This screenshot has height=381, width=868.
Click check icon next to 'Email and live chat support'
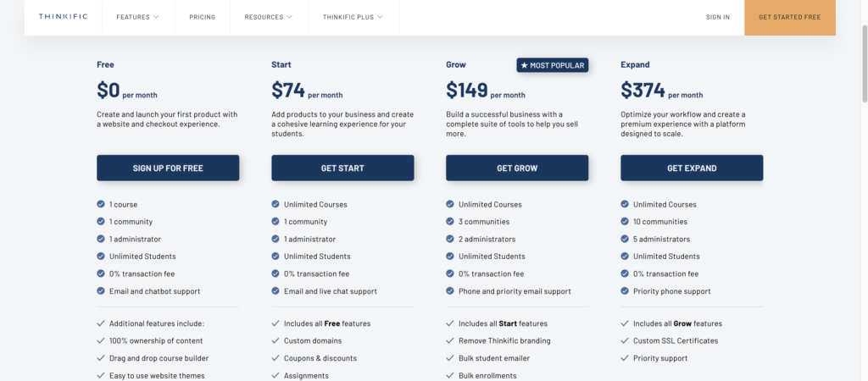point(275,291)
